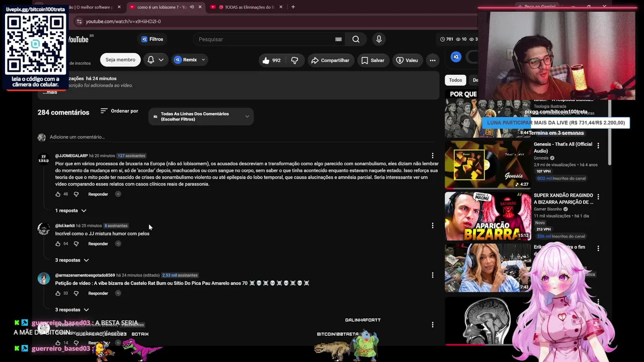Save the video with Salvar
Screen dimensions: 644x362
(372, 60)
